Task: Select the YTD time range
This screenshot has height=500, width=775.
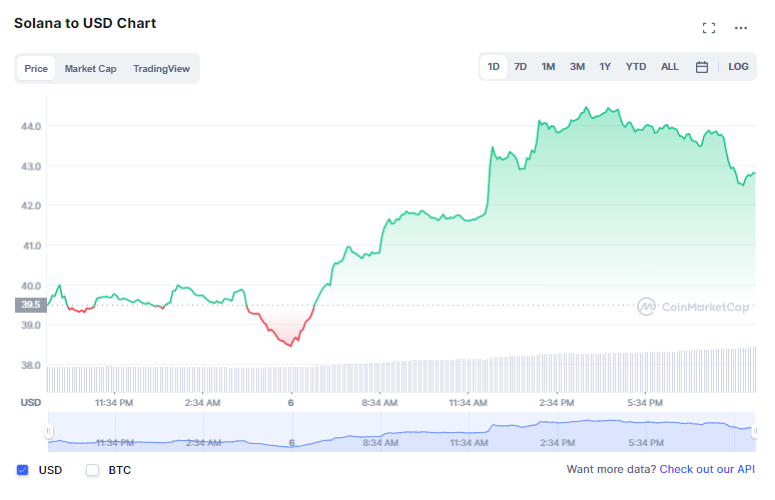Action: (636, 67)
